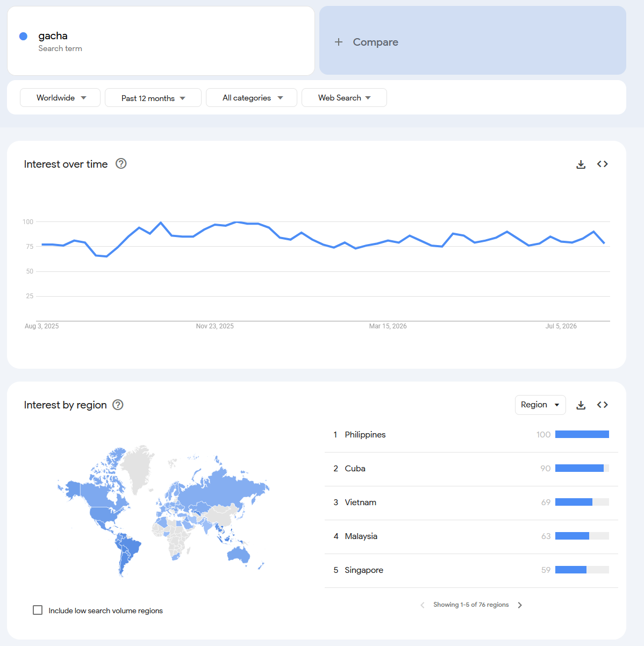Click the Interest by region heading
The width and height of the screenshot is (644, 646).
point(65,405)
